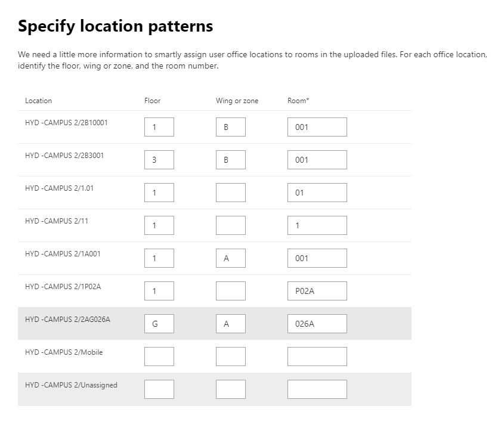Click the Room field containing 1 for row 11
The height and width of the screenshot is (437, 504).
pyautogui.click(x=317, y=225)
